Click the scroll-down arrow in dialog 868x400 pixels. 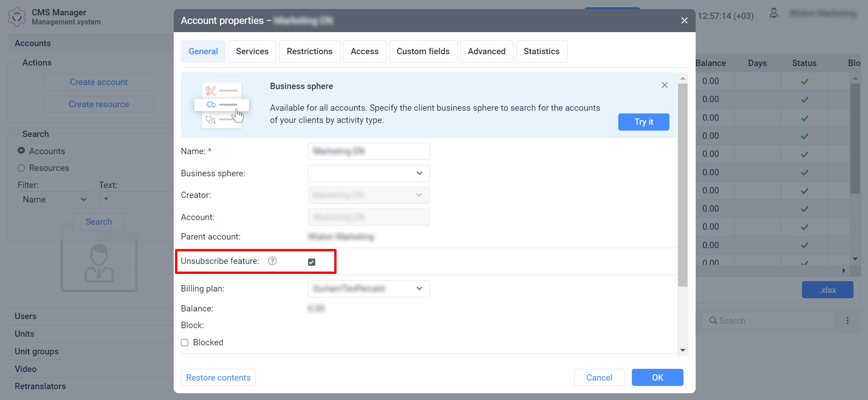click(x=683, y=350)
